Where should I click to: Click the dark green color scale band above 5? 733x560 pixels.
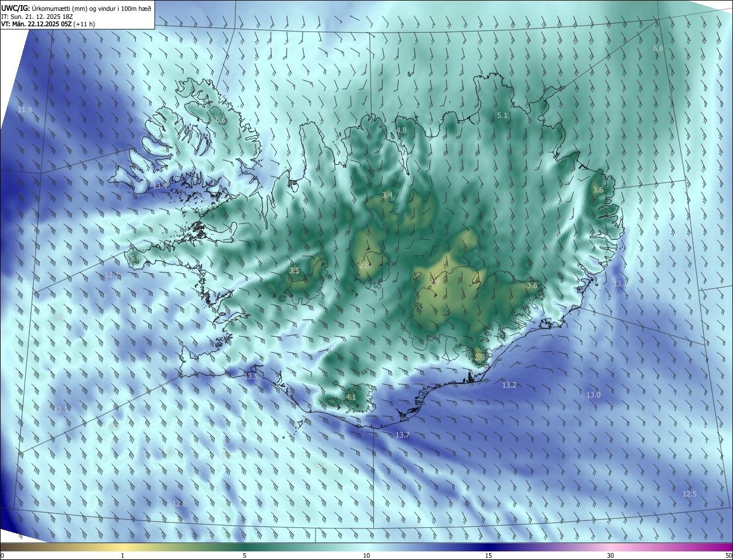tap(245, 547)
